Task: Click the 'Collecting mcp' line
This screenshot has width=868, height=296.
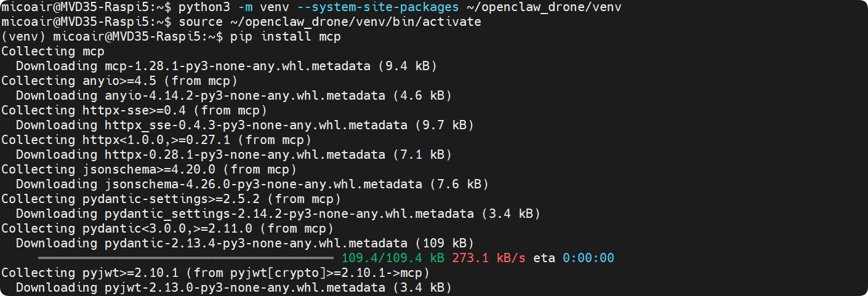Action: (53, 51)
